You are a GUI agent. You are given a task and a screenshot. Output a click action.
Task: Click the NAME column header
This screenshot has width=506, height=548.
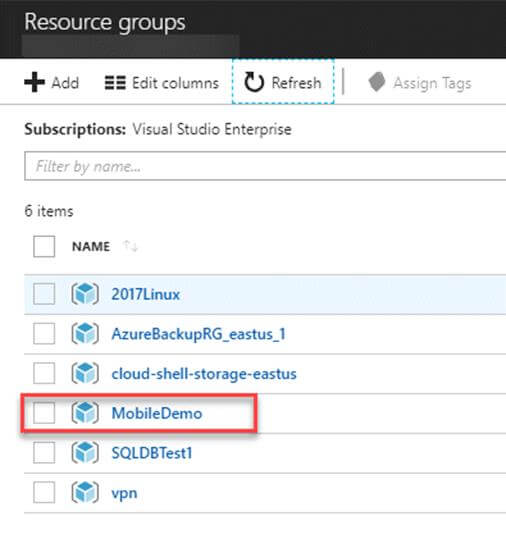click(x=91, y=246)
